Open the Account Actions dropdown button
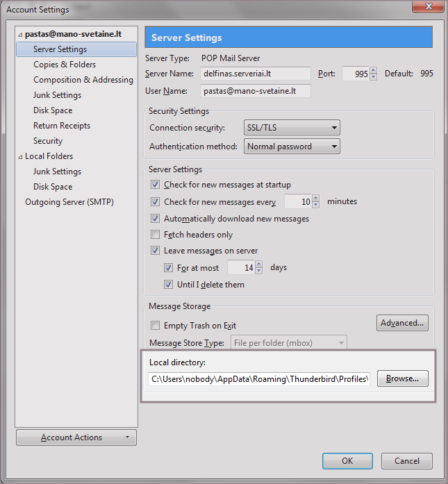Screen dimensions: 448x484 [76, 437]
